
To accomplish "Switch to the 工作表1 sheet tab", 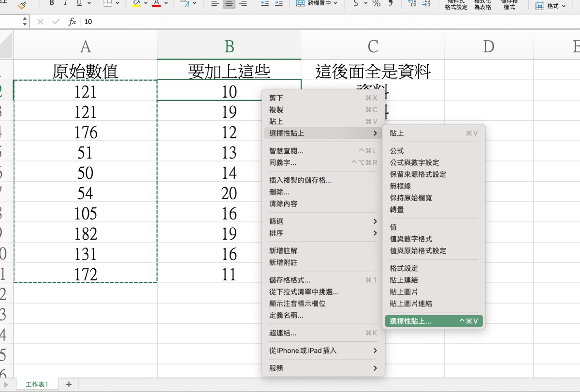I will click(37, 384).
